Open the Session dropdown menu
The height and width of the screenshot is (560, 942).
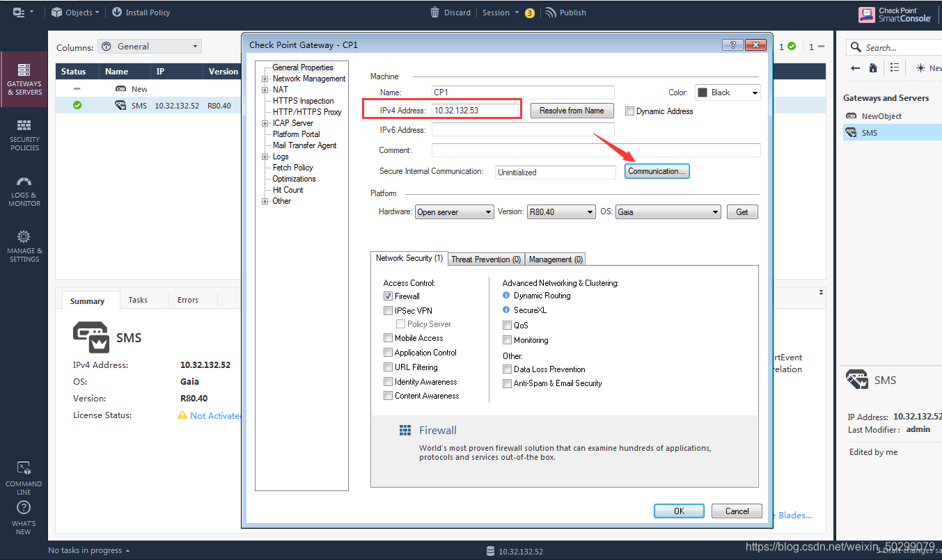tap(501, 13)
